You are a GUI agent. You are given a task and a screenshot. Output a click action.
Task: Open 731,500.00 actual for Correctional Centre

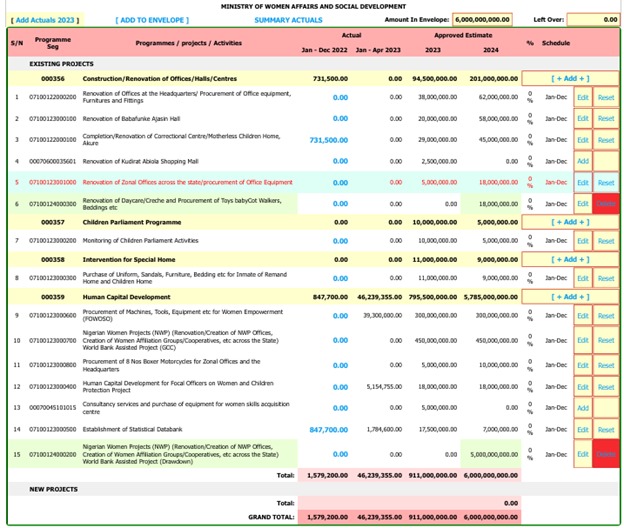point(329,140)
